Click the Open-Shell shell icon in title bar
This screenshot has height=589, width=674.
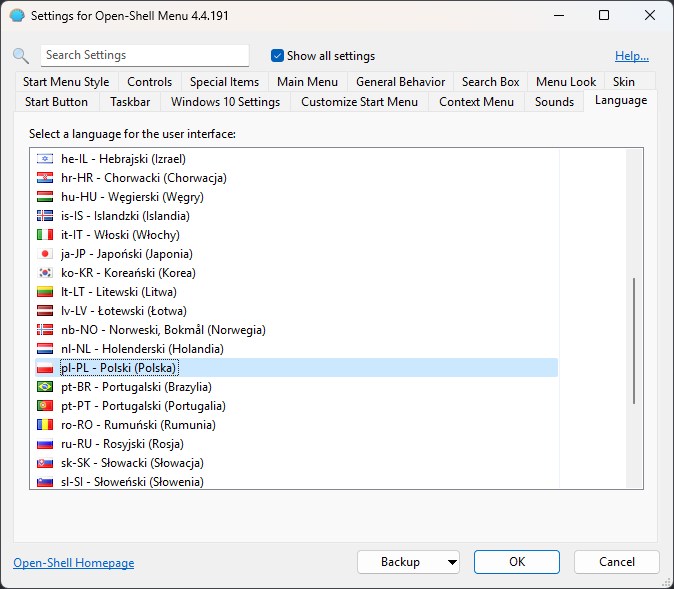(17, 15)
